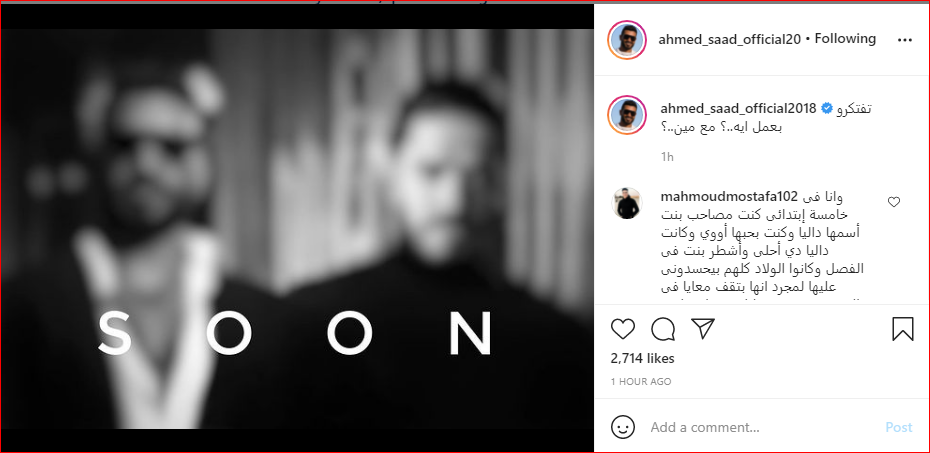
Task: Like mahmoudmostafa102's comment with the small heart
Action: (894, 202)
